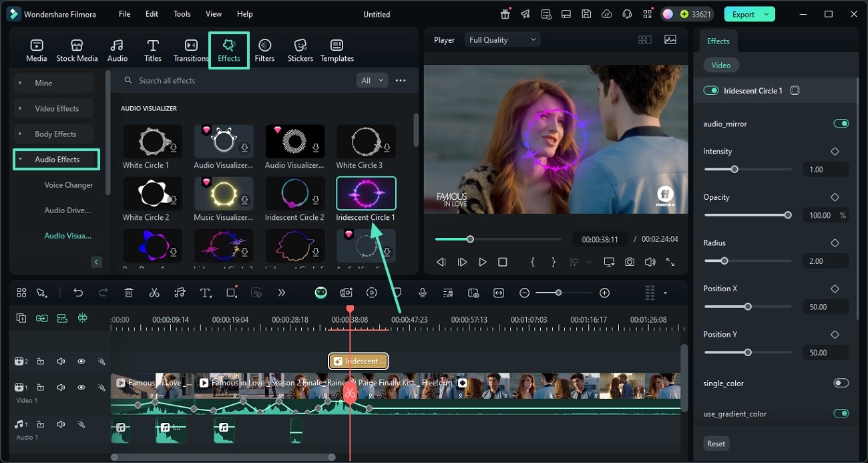Play the video in the player

click(x=482, y=263)
